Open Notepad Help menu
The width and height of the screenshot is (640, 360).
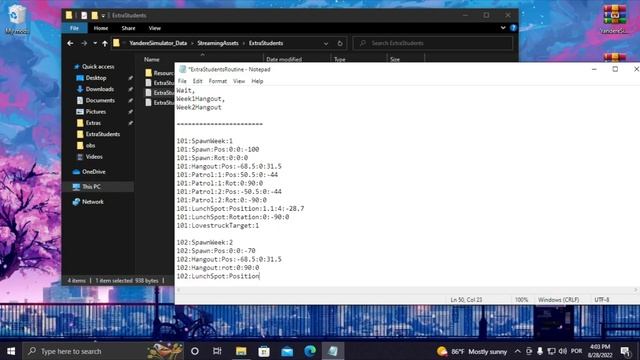257,81
